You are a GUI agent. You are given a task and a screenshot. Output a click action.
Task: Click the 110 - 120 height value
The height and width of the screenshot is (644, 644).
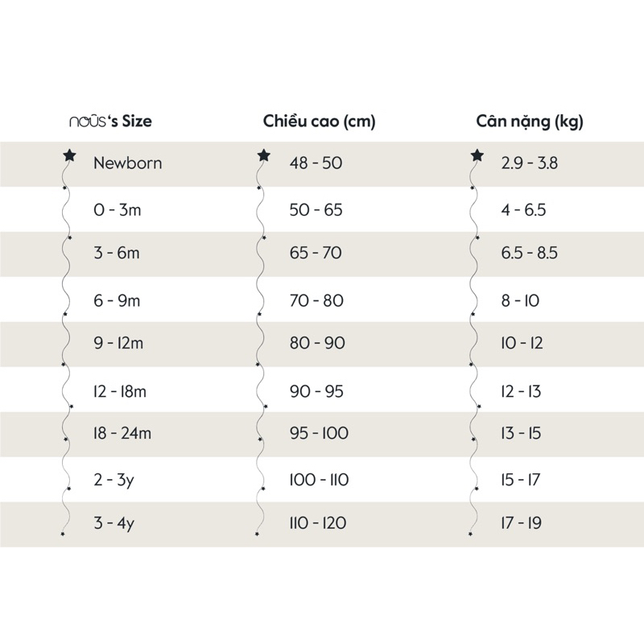coord(318,523)
